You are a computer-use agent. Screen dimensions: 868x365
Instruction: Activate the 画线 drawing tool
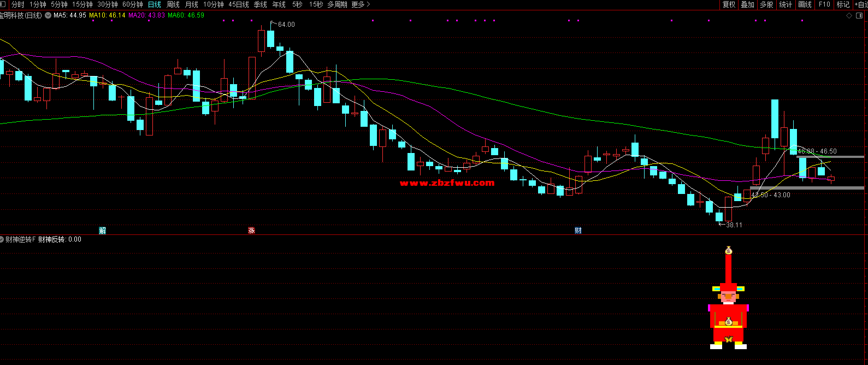(x=805, y=4)
